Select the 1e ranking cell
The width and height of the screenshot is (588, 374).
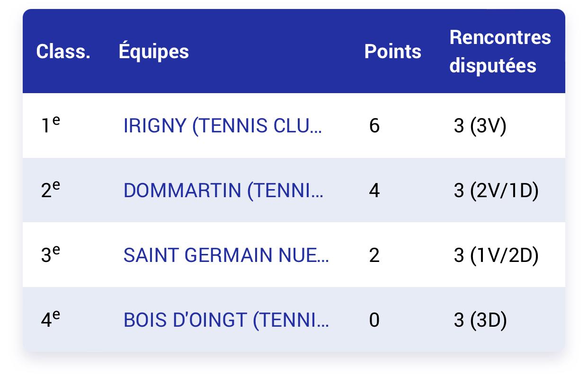pyautogui.click(x=51, y=125)
